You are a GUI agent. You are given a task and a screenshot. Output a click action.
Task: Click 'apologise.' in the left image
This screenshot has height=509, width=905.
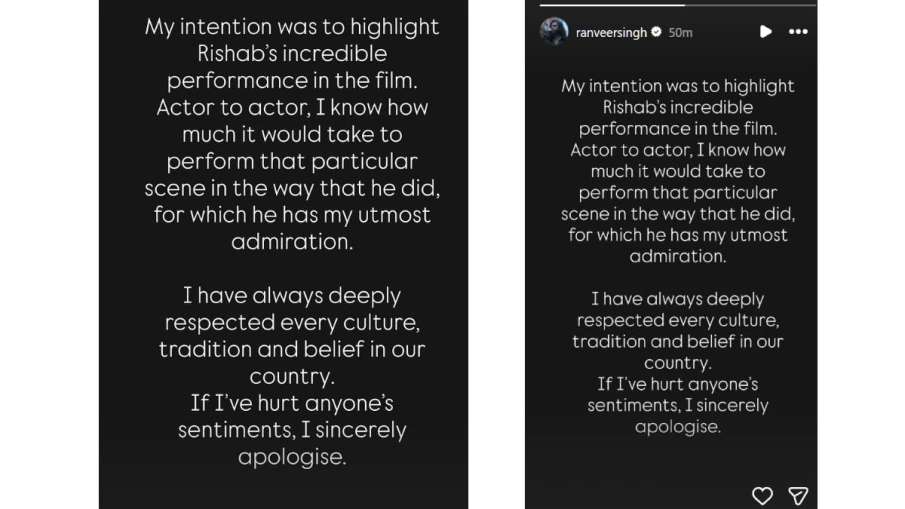click(291, 457)
